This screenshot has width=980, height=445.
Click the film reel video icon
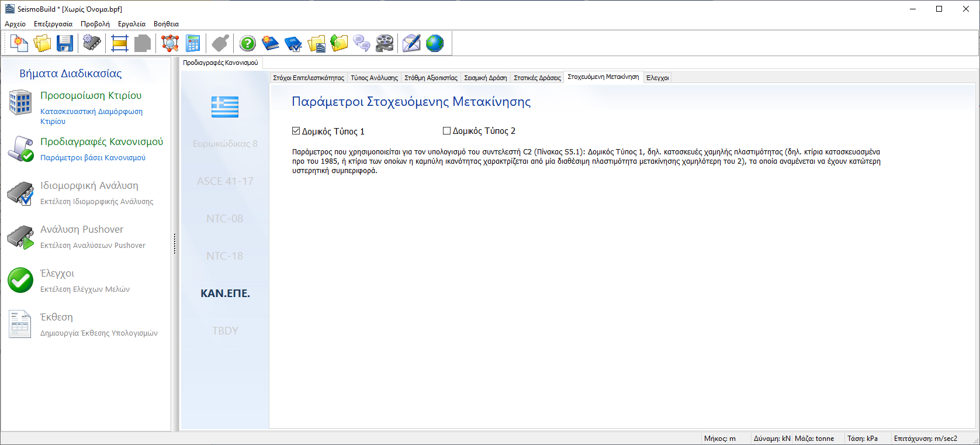pos(385,43)
